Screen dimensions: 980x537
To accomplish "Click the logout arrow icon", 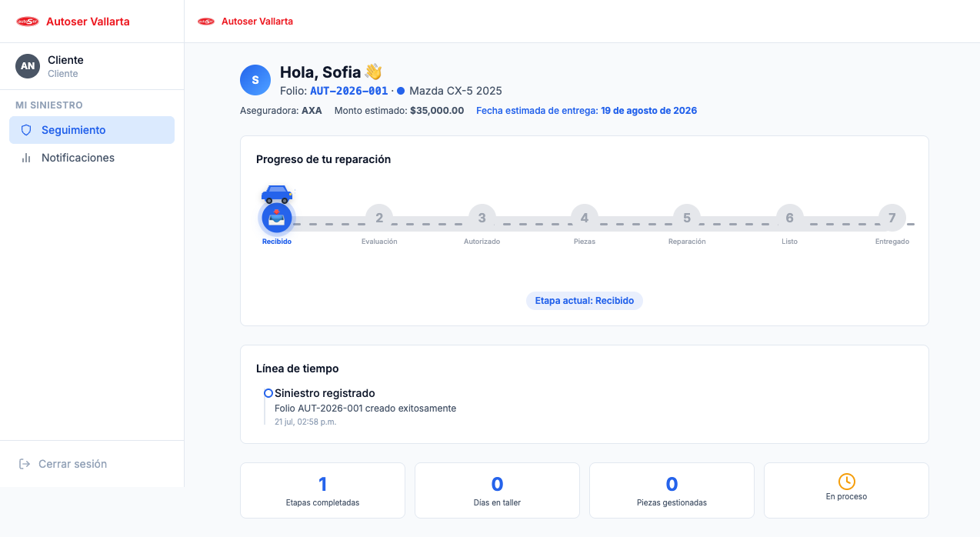I will click(25, 464).
